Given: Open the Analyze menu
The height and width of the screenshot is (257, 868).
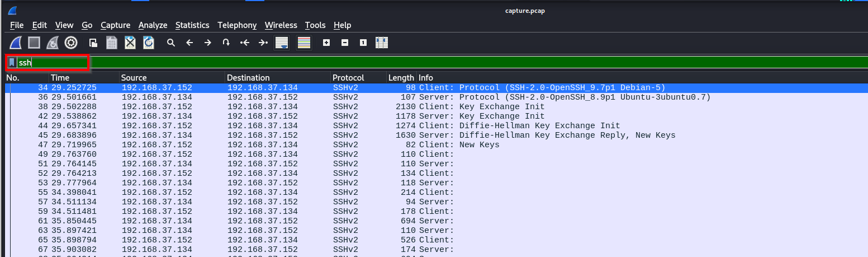Looking at the screenshot, I should [x=153, y=25].
